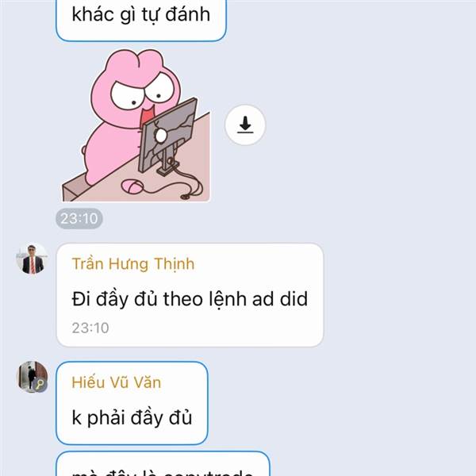Tap the key badge on Hiếu Vũ Văn's avatar

point(40,385)
